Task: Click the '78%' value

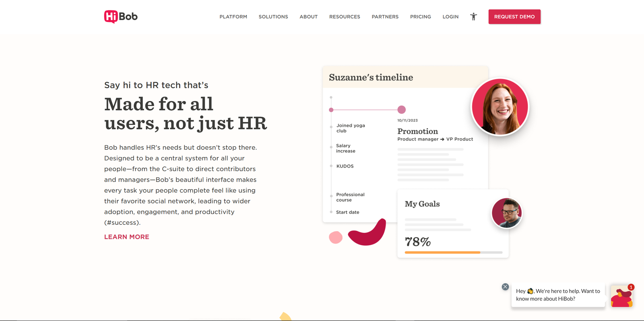Action: click(x=417, y=242)
